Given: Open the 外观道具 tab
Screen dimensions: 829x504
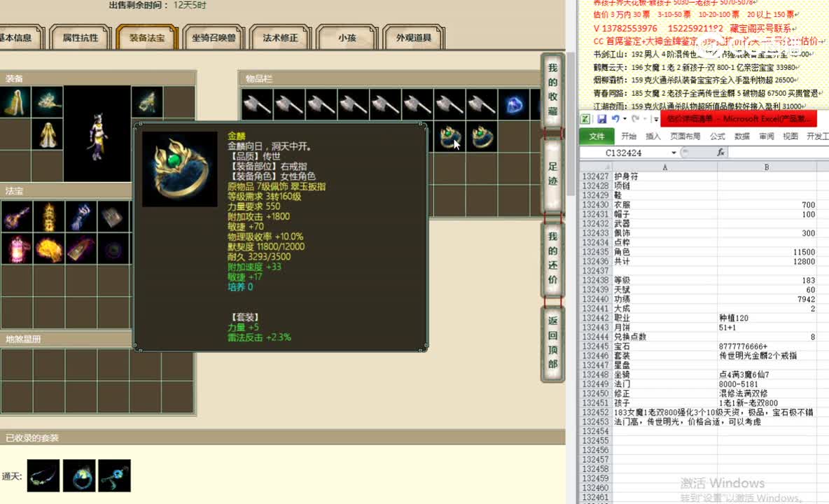Looking at the screenshot, I should point(413,38).
